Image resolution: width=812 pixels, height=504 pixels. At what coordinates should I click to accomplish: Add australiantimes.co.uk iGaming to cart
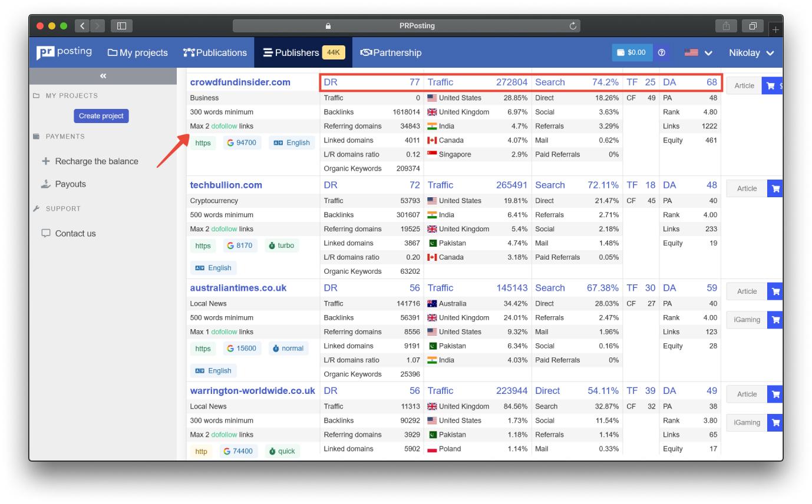(x=775, y=320)
